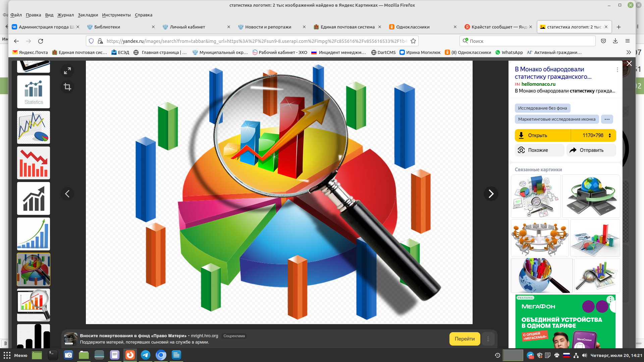Click the line graph icon in sidebar

click(x=33, y=127)
